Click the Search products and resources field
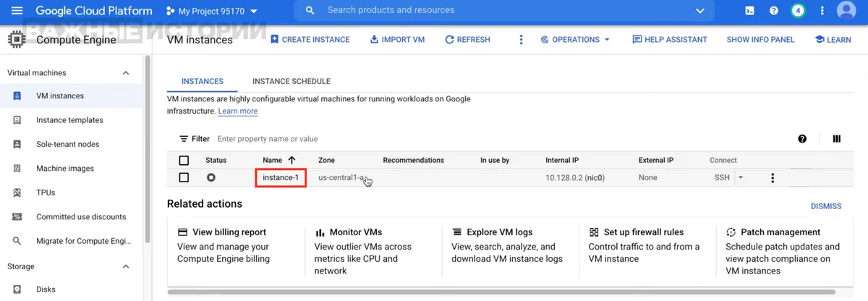This screenshot has height=301, width=868. (506, 11)
